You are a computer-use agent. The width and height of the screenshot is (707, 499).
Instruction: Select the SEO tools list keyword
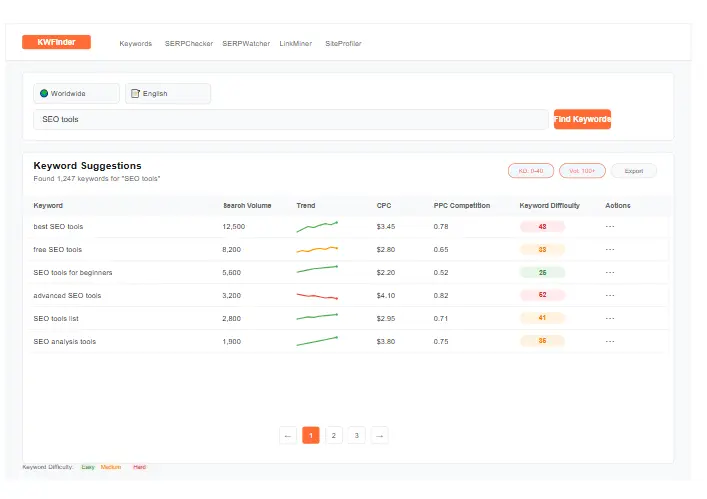pos(56,318)
